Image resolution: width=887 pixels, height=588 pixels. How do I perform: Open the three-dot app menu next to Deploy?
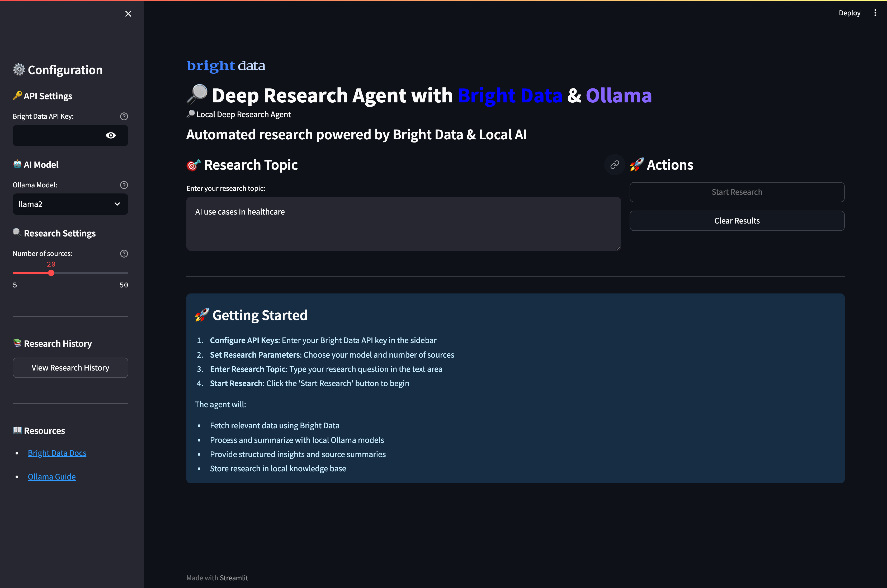tap(875, 12)
